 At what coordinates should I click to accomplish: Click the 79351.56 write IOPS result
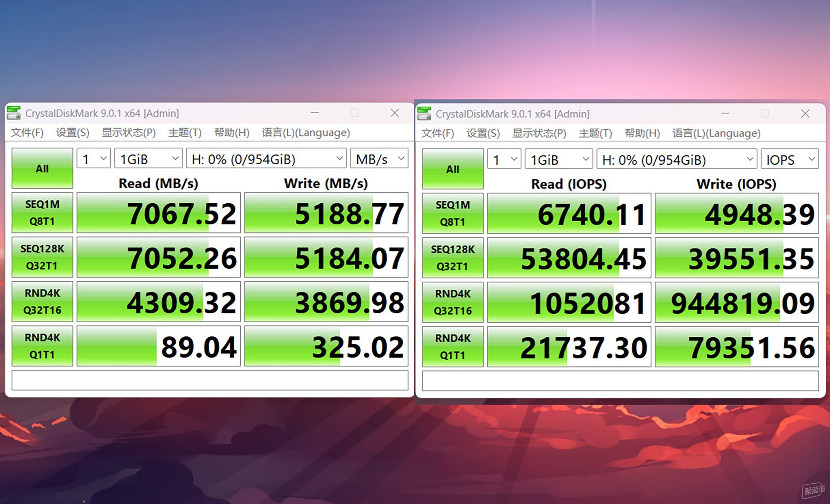pos(737,347)
